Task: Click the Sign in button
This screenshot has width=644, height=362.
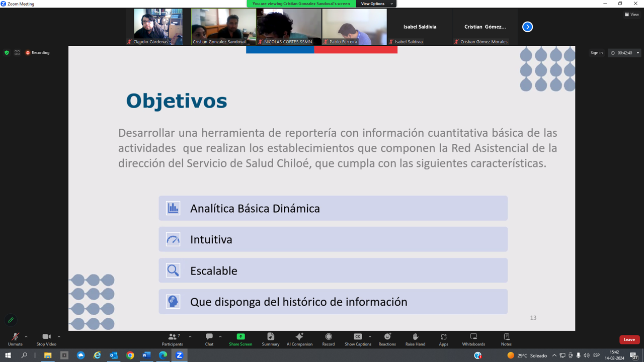Action: (596, 53)
